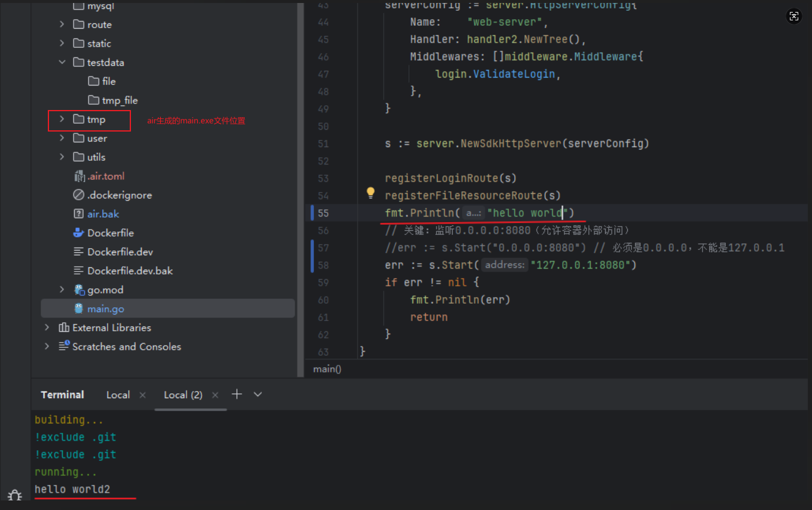Viewport: 812px width, 510px height.
Task: Click the .air.toml file icon
Action: (79, 176)
